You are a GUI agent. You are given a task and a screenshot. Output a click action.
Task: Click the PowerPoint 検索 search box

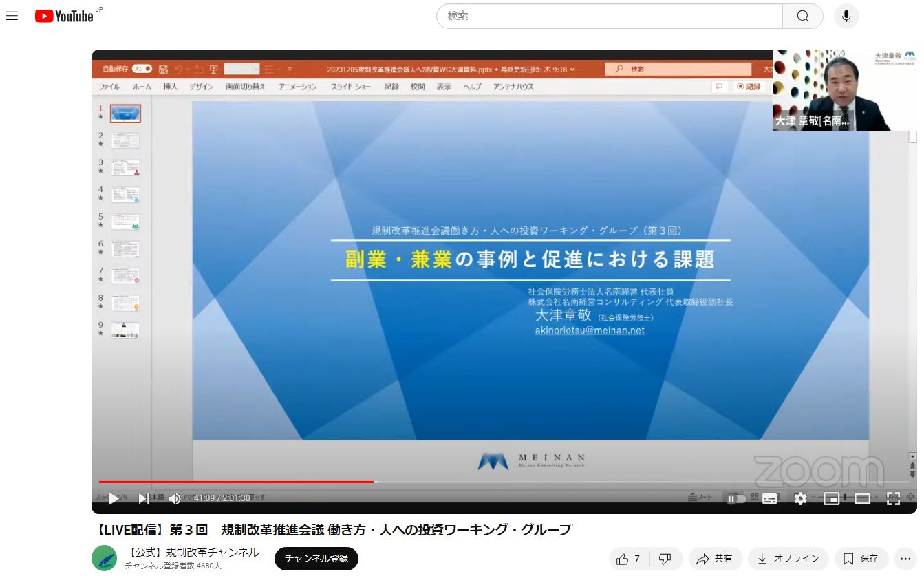[678, 69]
